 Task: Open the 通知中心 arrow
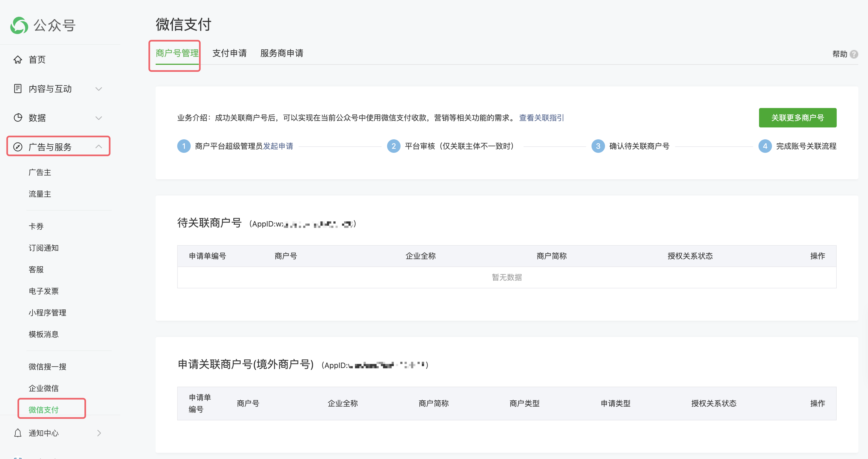99,433
